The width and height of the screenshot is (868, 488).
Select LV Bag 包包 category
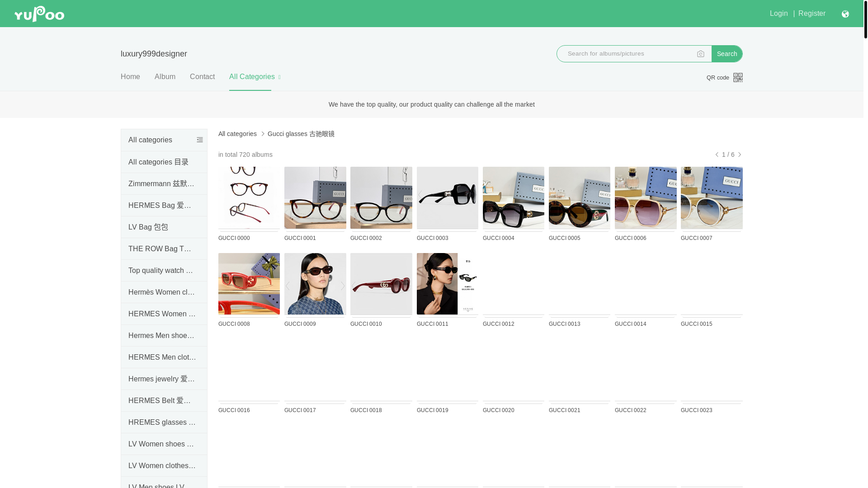[164, 227]
